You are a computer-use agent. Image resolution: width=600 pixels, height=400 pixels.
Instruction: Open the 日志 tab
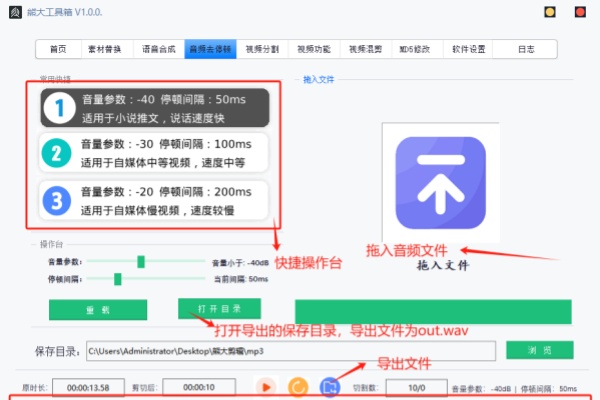[x=525, y=49]
